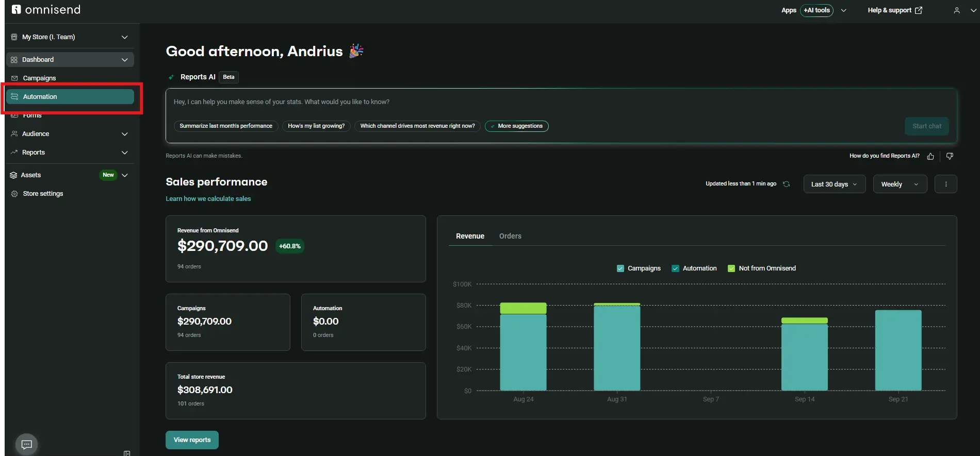This screenshot has height=456, width=980.
Task: Click the Assets layers icon
Action: click(14, 175)
